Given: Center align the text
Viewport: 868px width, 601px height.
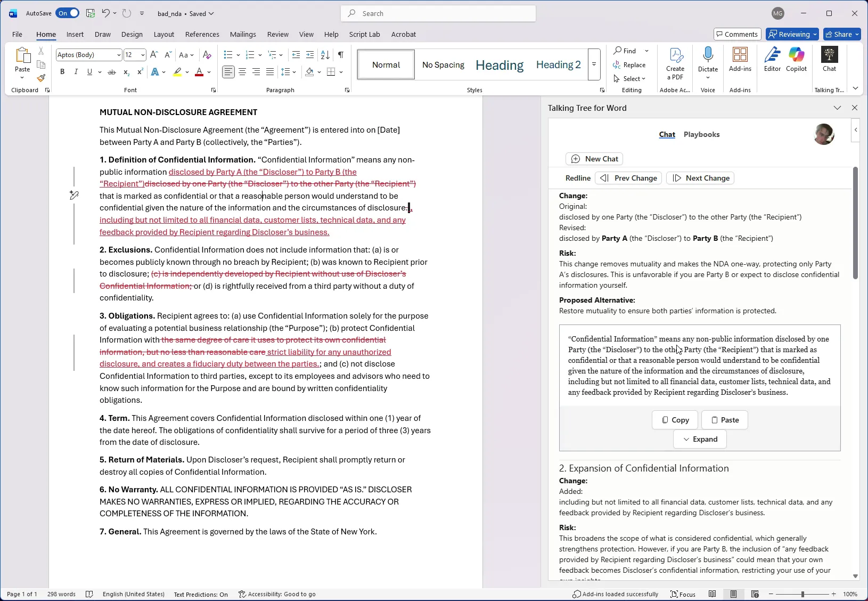Looking at the screenshot, I should click(242, 72).
